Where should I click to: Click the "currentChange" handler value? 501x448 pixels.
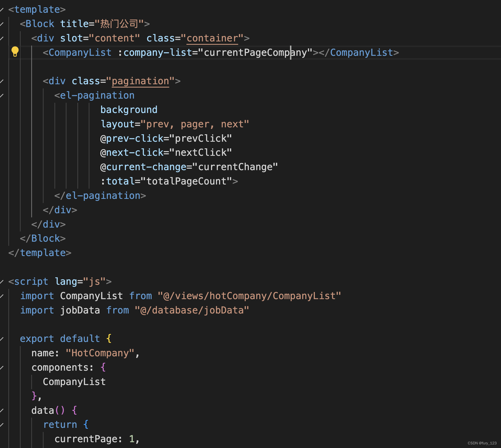(x=235, y=167)
